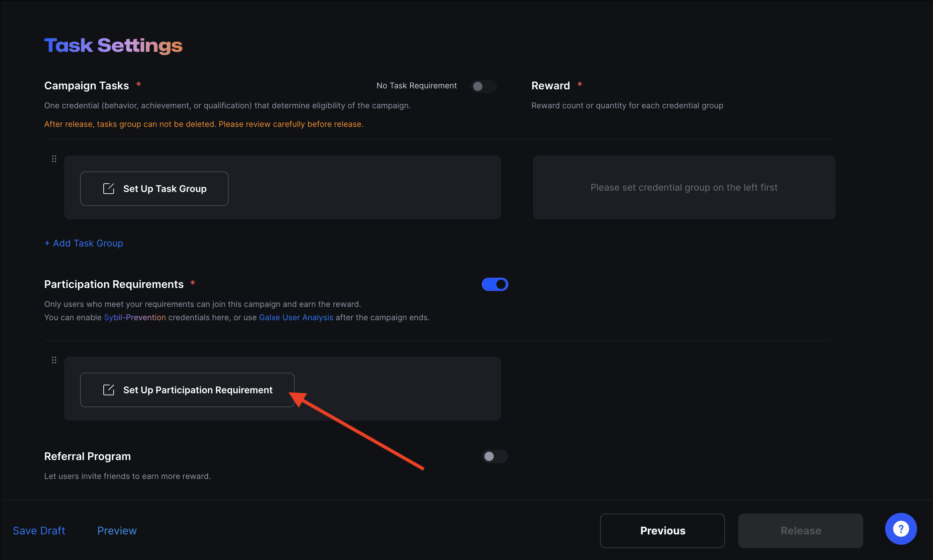Select the Preview option

click(x=117, y=531)
